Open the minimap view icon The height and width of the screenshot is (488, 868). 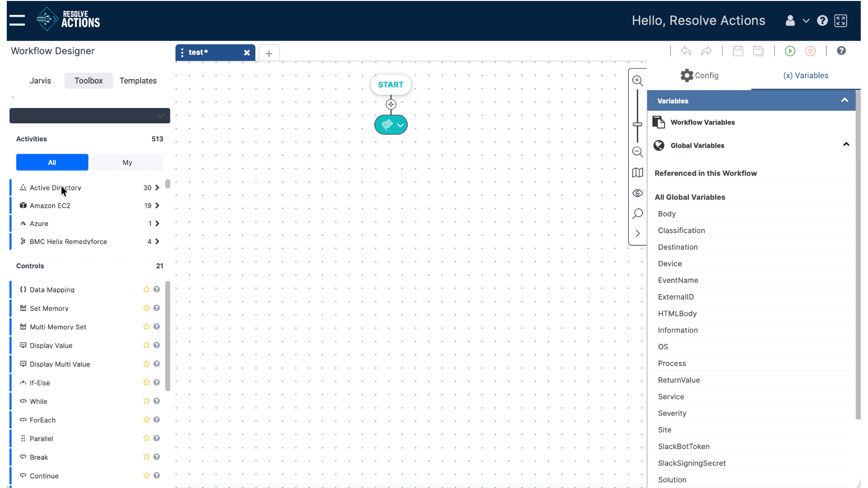click(x=637, y=173)
